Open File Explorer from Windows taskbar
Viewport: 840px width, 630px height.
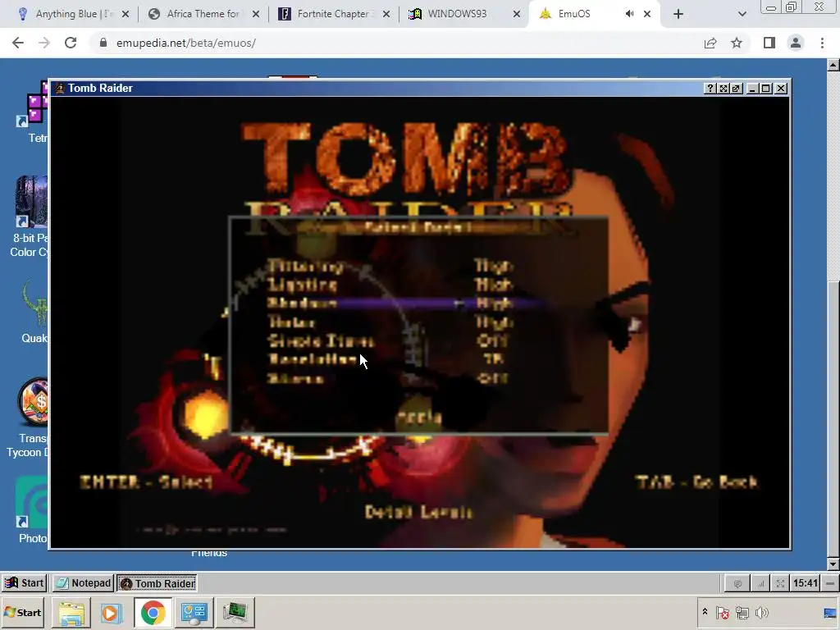(71, 612)
